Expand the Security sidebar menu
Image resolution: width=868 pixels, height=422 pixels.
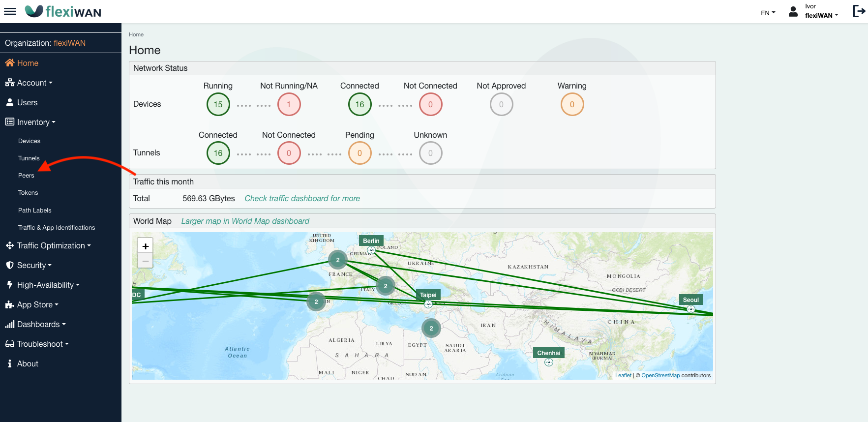click(34, 265)
